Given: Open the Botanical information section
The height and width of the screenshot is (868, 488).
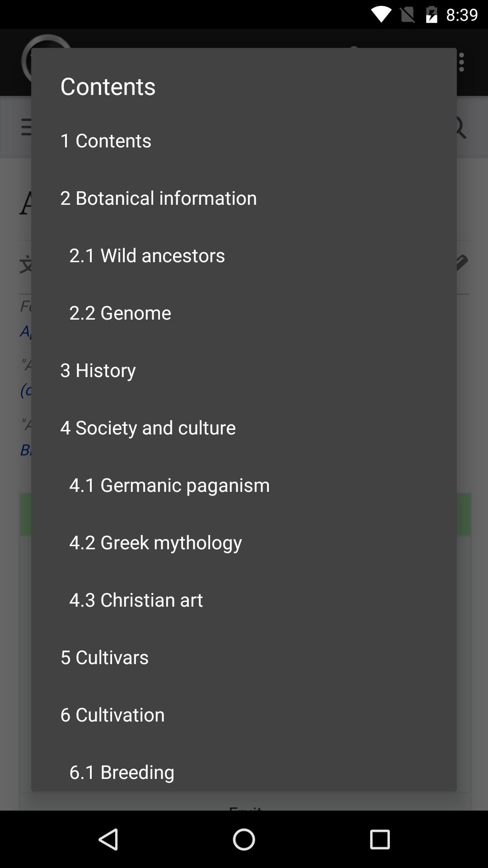Looking at the screenshot, I should click(x=158, y=198).
